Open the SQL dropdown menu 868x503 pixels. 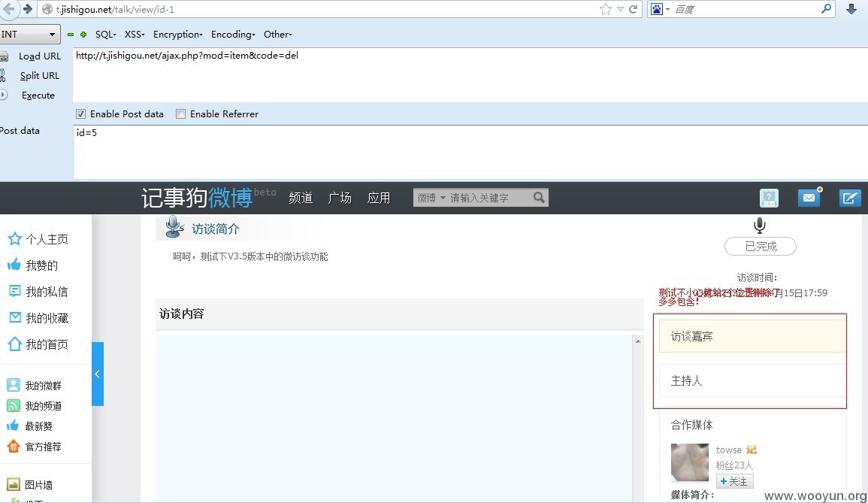105,35
